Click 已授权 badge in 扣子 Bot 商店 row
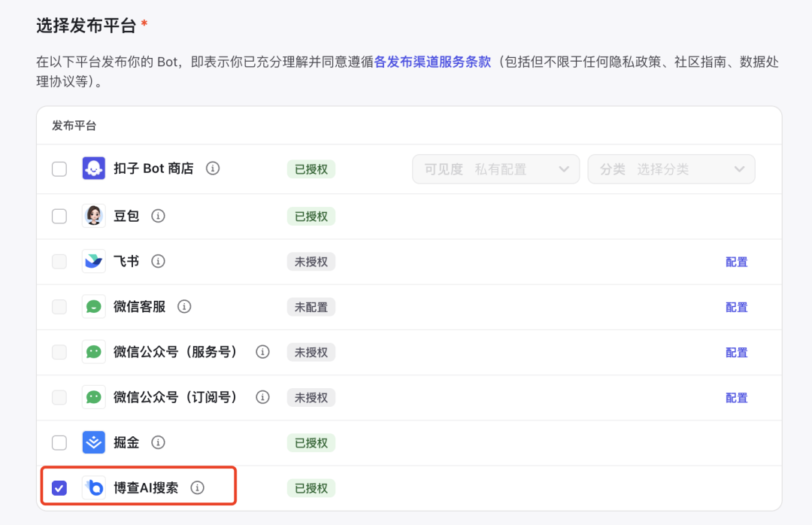The image size is (812, 525). (311, 169)
